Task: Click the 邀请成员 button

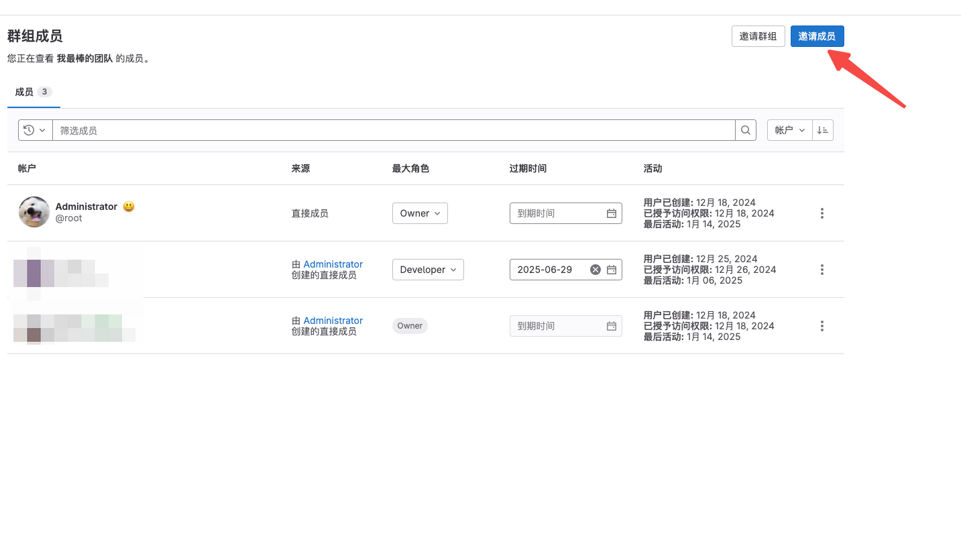Action: [x=817, y=36]
